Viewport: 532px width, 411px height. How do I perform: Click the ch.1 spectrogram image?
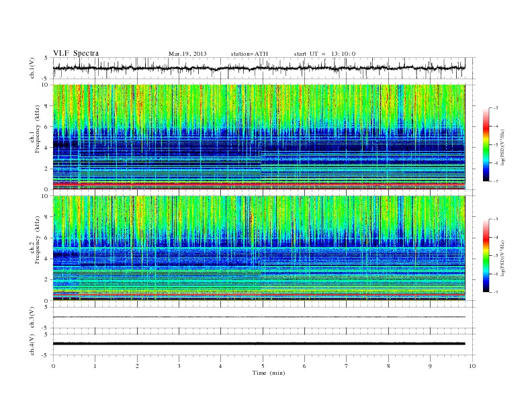(259, 137)
